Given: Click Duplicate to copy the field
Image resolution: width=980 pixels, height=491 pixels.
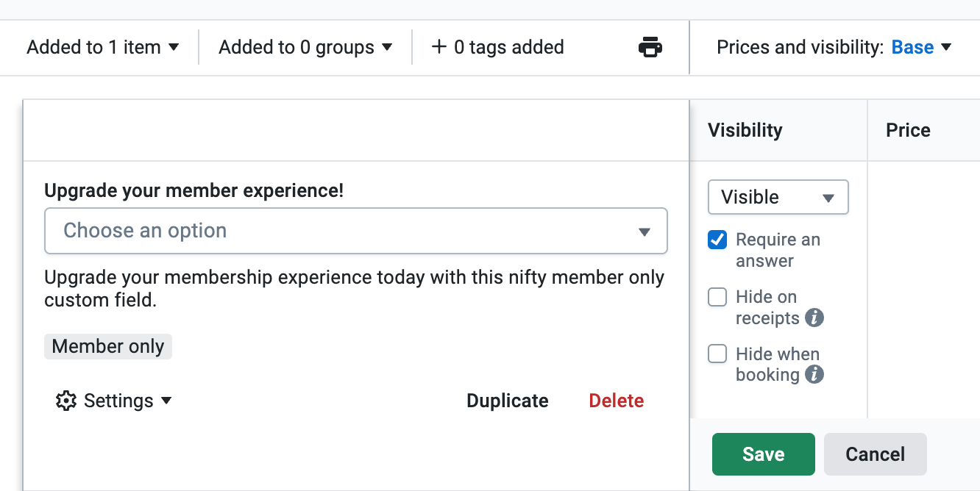Looking at the screenshot, I should click(x=508, y=401).
